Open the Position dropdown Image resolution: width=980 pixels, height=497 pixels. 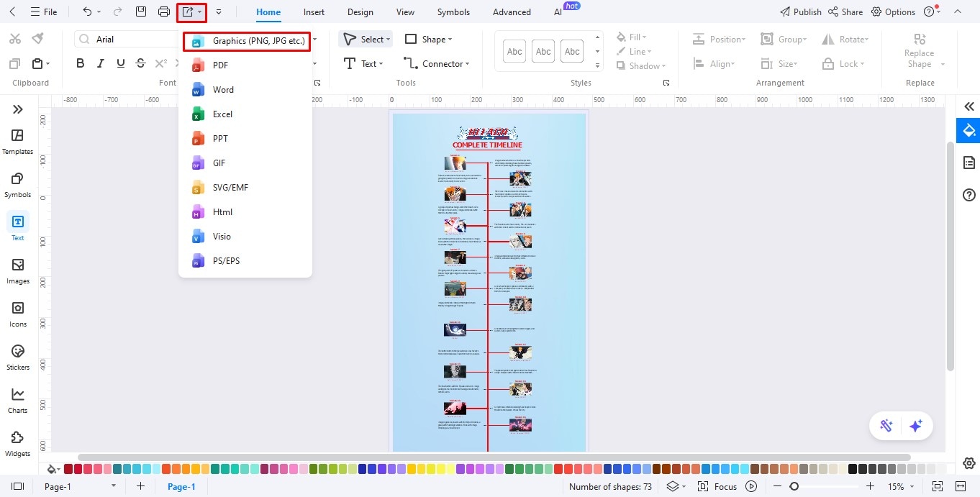(719, 39)
